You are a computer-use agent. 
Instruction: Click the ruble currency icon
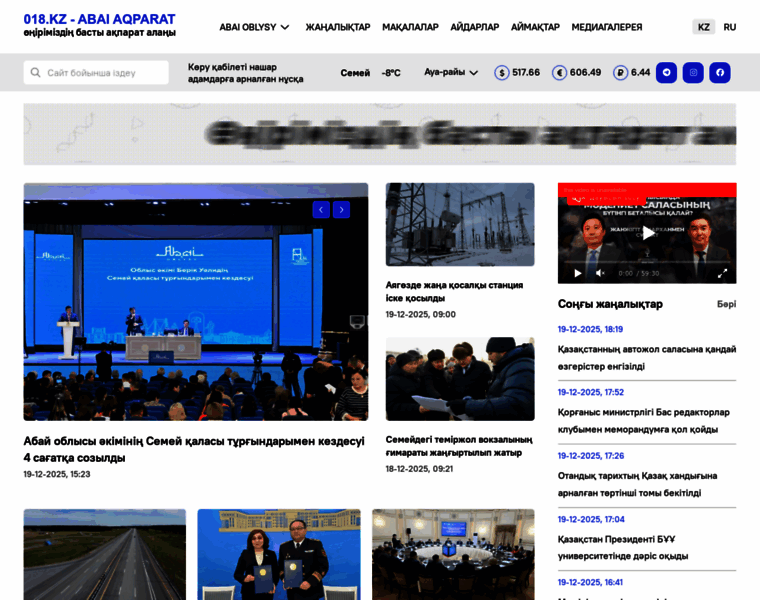point(620,73)
